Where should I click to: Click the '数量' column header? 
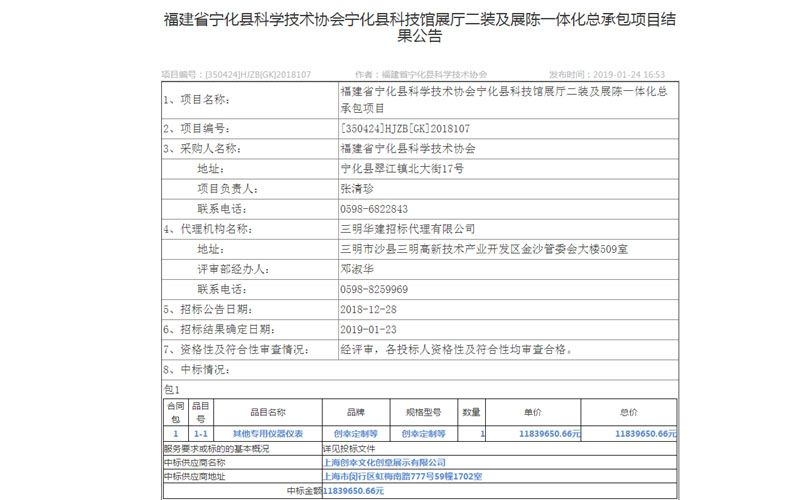[471, 412]
